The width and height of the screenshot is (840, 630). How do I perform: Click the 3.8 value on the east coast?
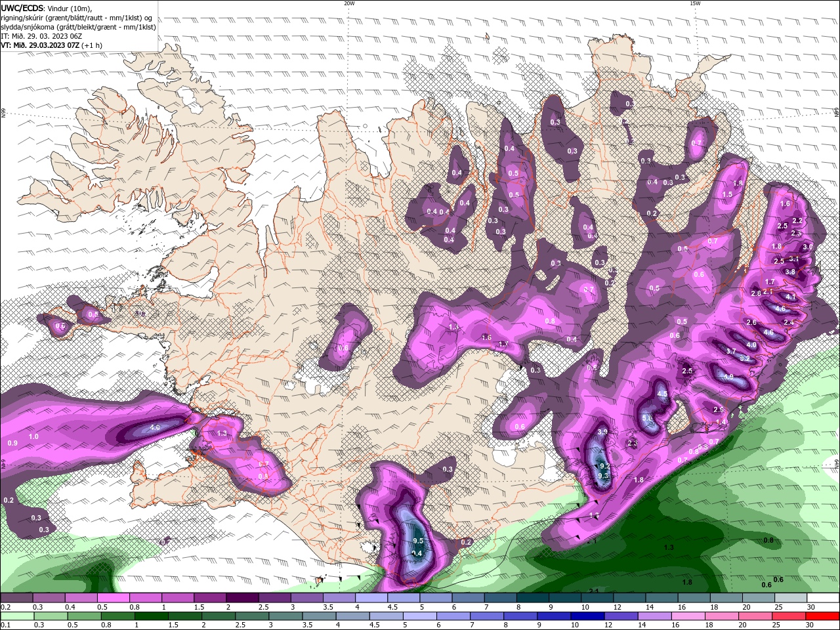click(790, 272)
